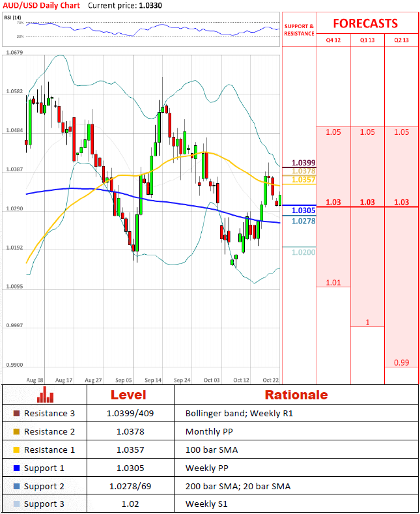Viewport: 420px width, 514px height.
Task: Click the Support 1 blue color swatch
Action: (x=16, y=468)
